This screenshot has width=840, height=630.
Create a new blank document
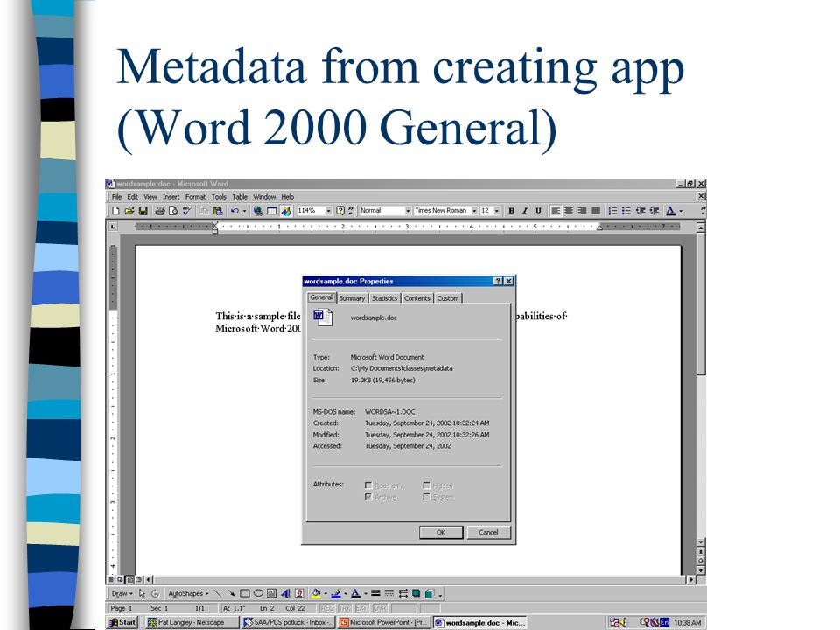point(115,211)
